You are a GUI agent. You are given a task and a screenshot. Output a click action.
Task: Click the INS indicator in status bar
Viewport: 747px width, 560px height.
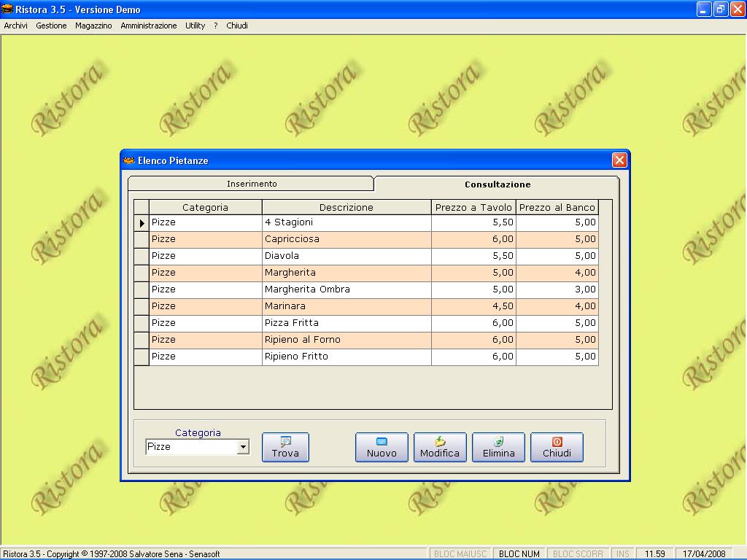tap(623, 554)
